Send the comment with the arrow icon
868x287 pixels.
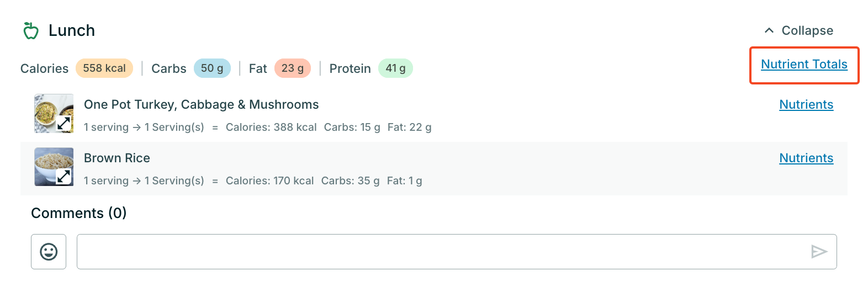[819, 252]
